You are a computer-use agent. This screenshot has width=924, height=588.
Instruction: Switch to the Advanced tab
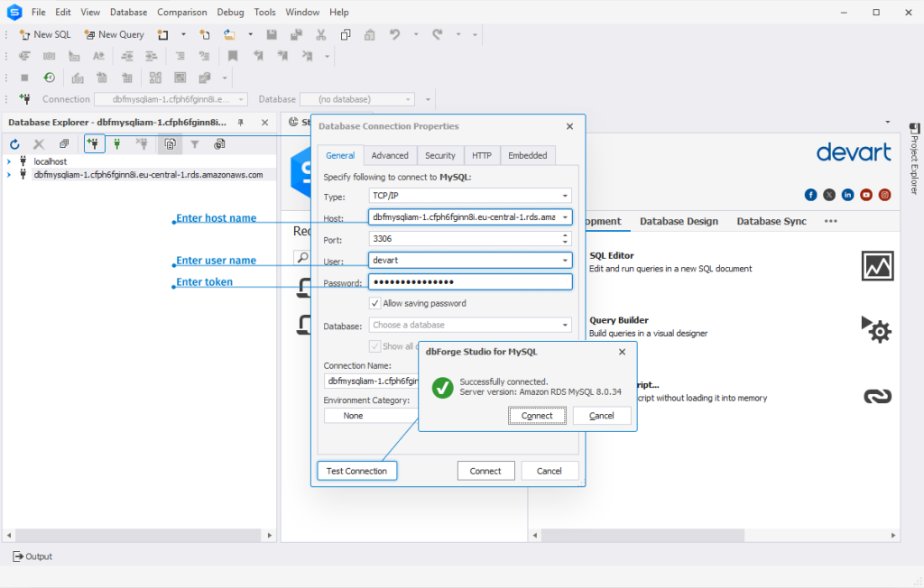pyautogui.click(x=390, y=155)
